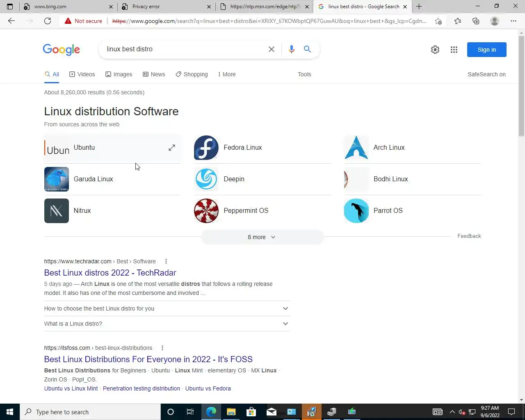
Task: Switch to Images results tab
Action: pos(119,74)
